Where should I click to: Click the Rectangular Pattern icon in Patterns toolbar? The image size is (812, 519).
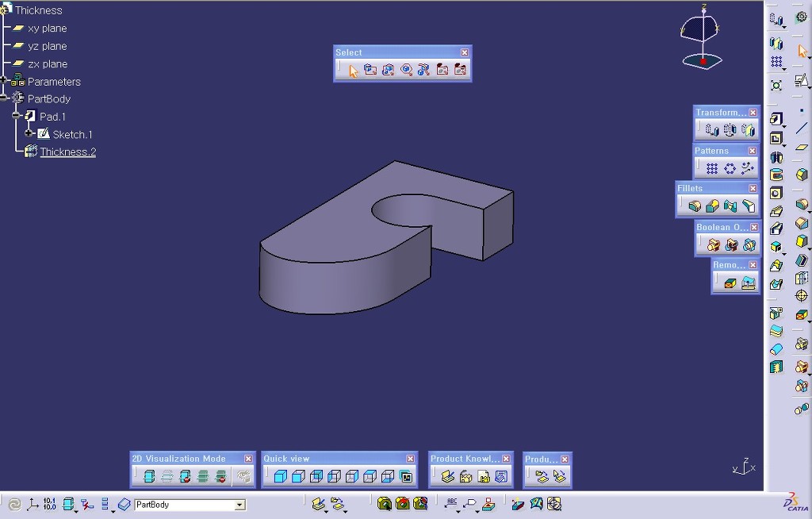point(712,168)
